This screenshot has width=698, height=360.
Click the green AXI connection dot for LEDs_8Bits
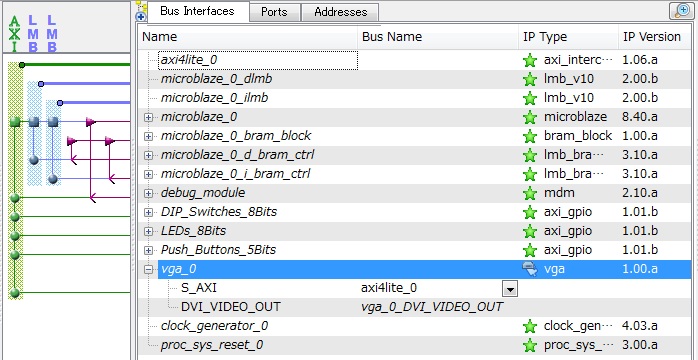pos(15,235)
